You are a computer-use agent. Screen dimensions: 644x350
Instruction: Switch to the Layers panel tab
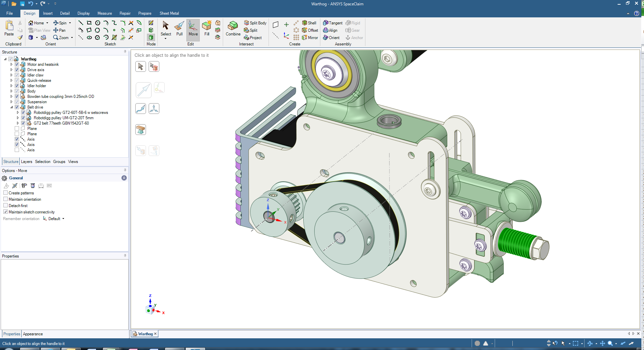pos(26,162)
